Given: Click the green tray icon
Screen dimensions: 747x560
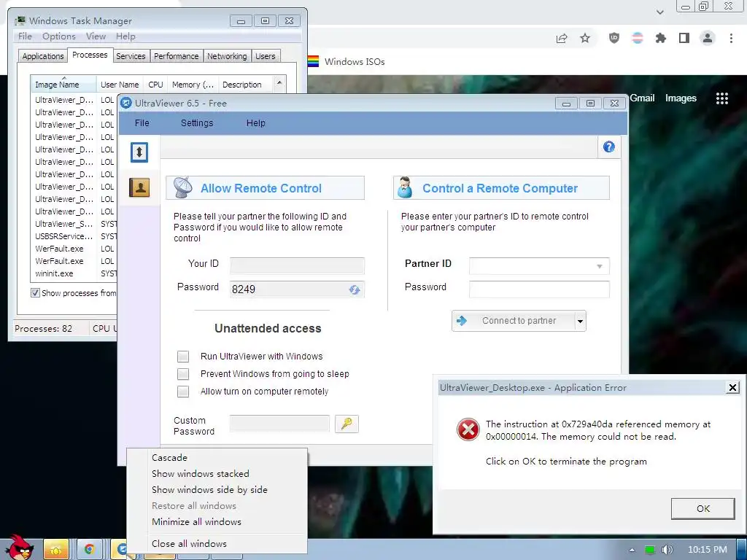Looking at the screenshot, I should [x=649, y=550].
